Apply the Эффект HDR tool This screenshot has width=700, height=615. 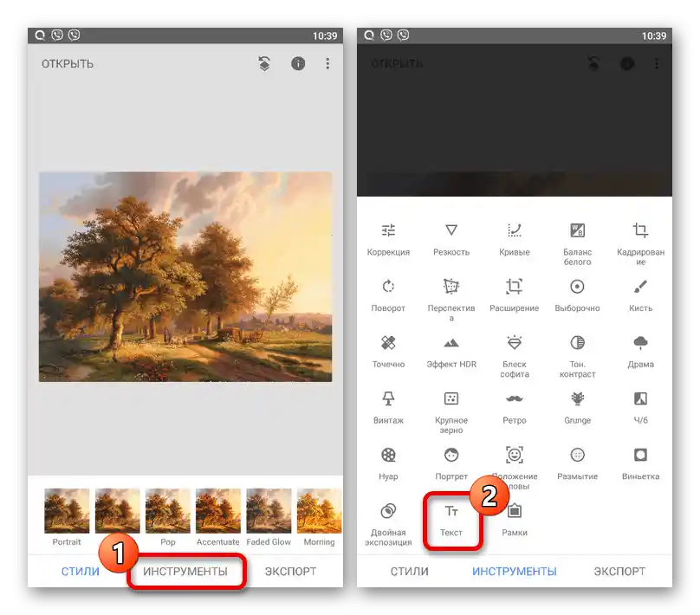451,352
